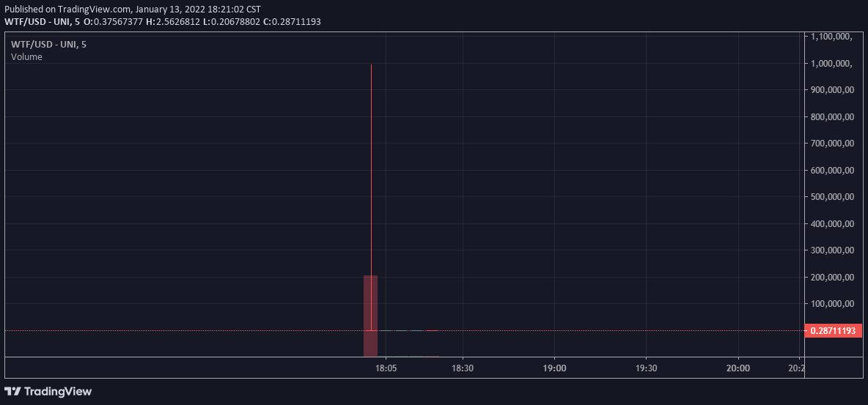Click the large red volume bar
The image size is (868, 405).
point(370,316)
